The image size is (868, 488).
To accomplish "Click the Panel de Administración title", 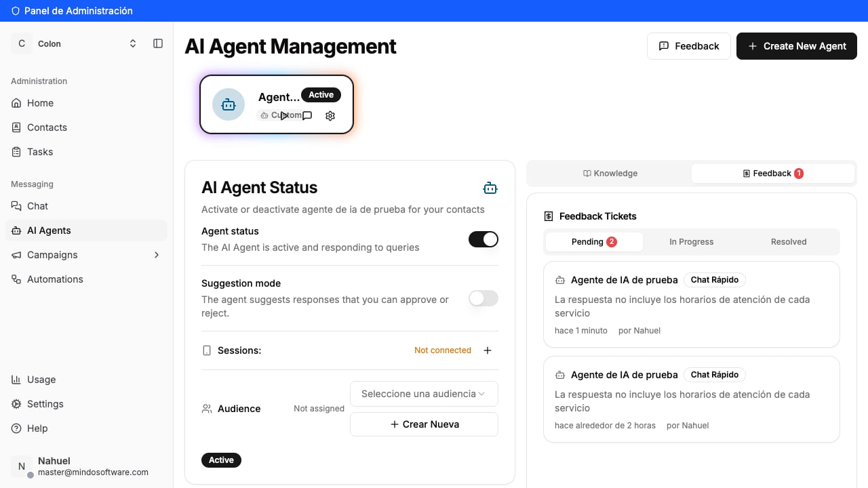I will point(79,11).
